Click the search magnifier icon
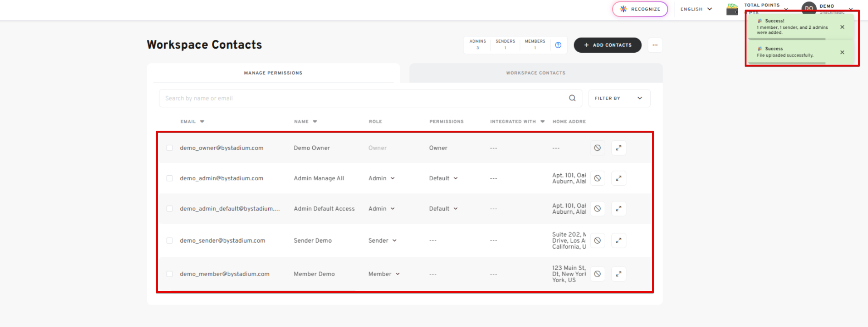868x327 pixels. tap(572, 98)
